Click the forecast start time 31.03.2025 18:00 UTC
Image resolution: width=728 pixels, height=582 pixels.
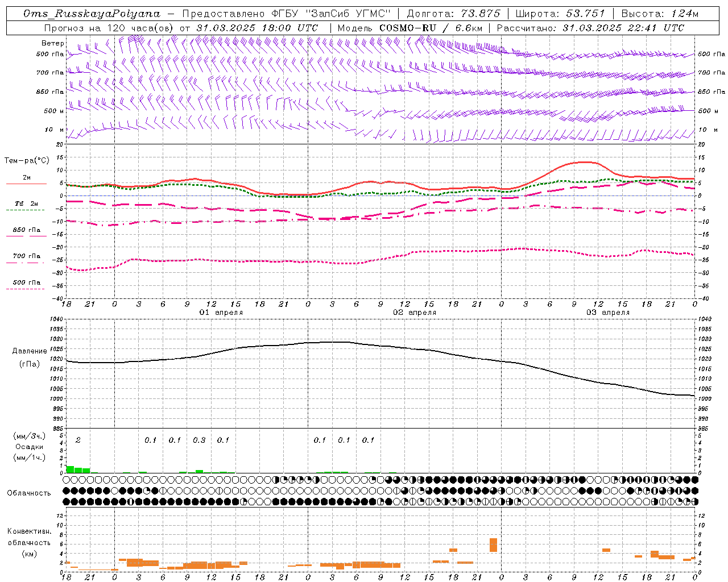tap(257, 28)
